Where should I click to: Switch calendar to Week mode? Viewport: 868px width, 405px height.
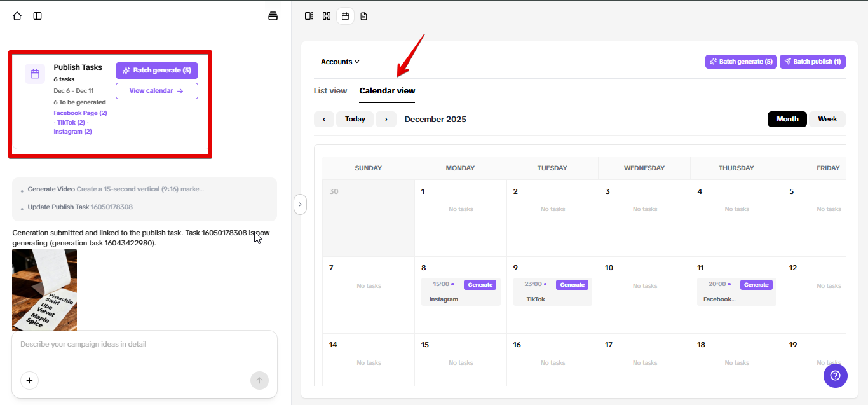point(827,119)
